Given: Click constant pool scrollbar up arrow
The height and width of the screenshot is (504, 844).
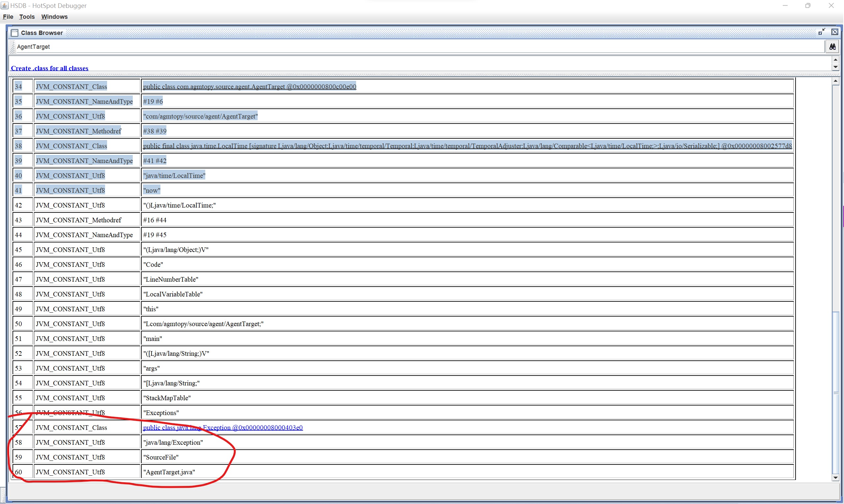Looking at the screenshot, I should coord(835,81).
